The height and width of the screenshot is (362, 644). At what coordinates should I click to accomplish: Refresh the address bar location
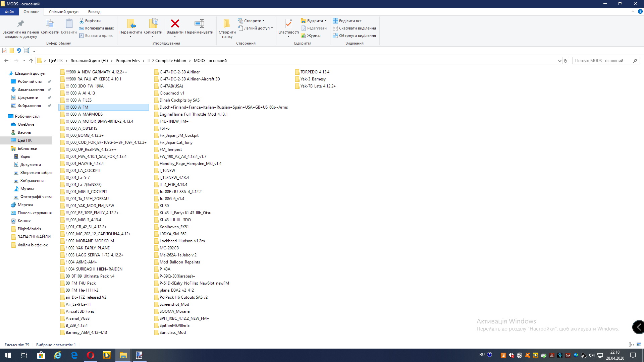pos(566,61)
